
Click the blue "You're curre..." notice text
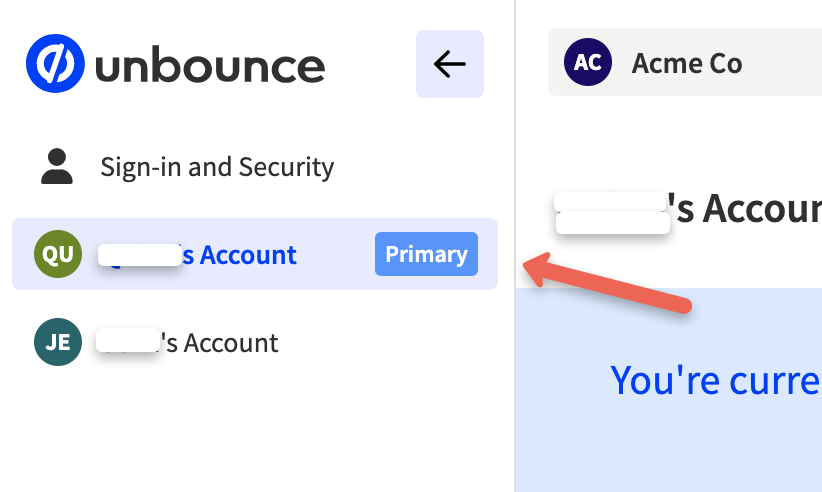(x=716, y=380)
